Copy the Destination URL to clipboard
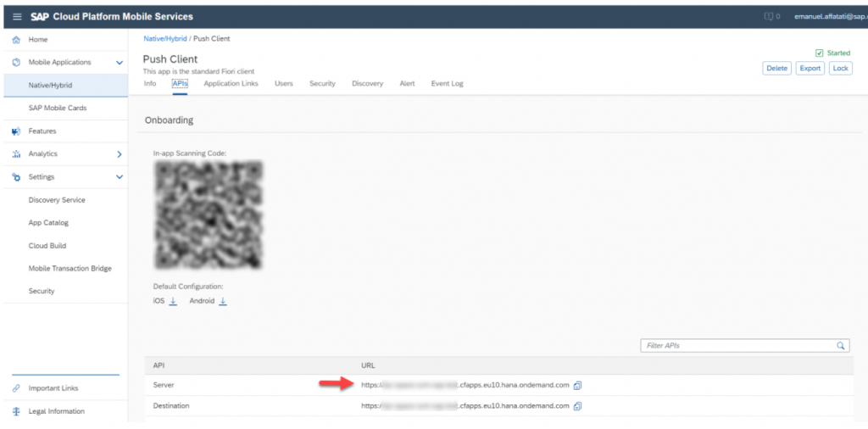Viewport: 868px width, 429px height. pos(577,406)
